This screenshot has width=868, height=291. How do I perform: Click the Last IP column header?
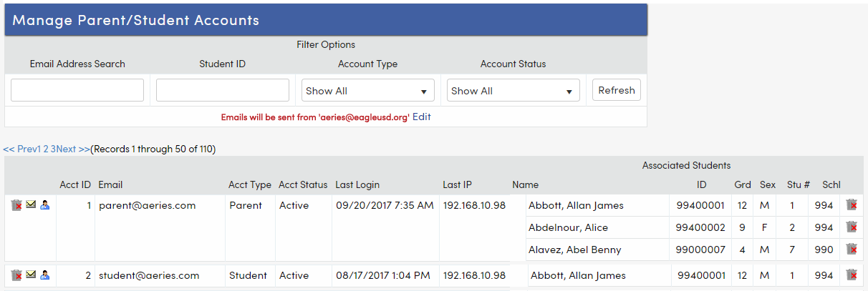point(457,185)
